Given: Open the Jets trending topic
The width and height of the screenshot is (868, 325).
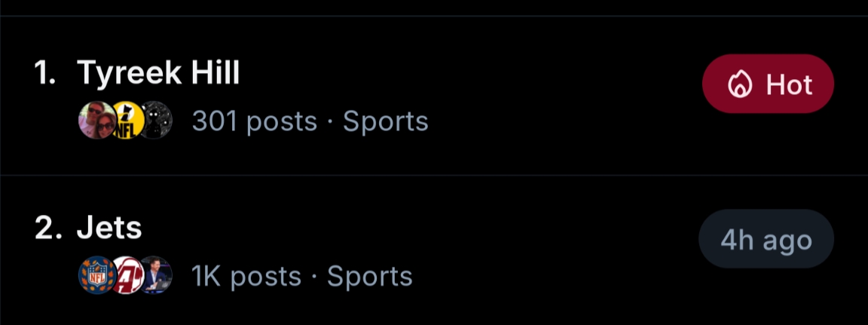Looking at the screenshot, I should coord(109,228).
